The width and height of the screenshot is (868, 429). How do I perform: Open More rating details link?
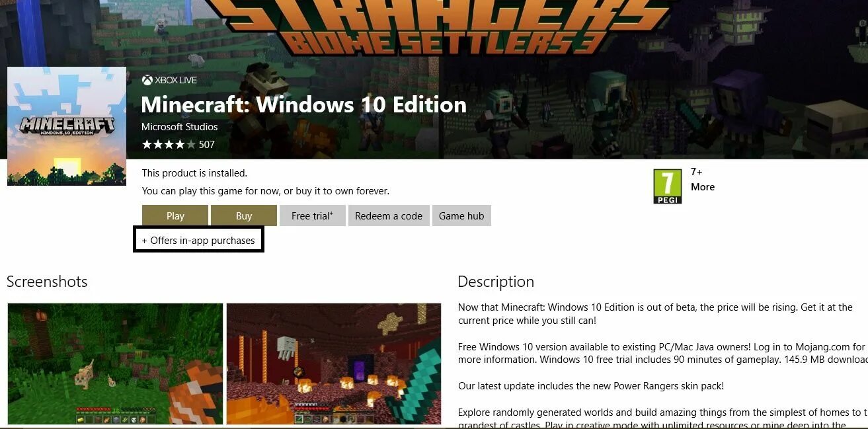click(x=703, y=187)
